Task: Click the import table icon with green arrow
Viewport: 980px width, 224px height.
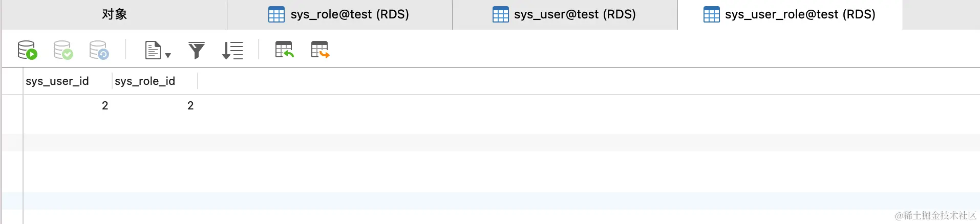Action: [x=284, y=50]
